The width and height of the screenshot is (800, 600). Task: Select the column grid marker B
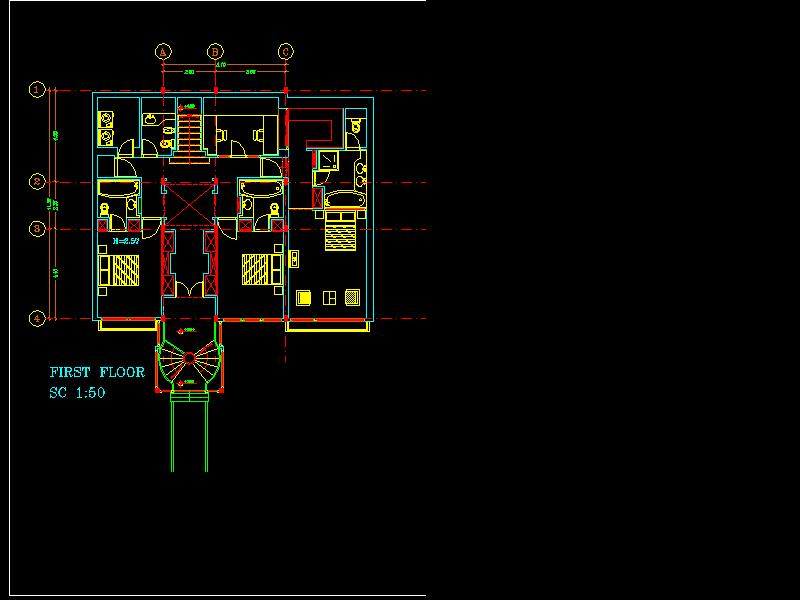pos(215,51)
